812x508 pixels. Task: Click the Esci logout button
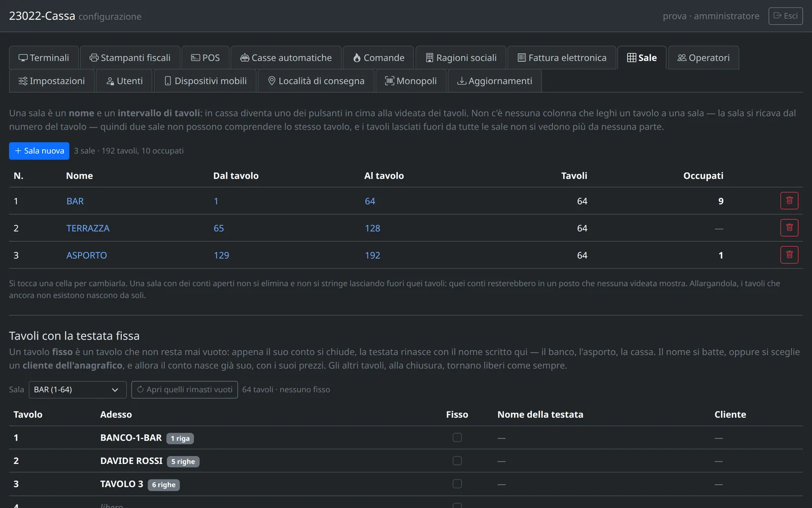pyautogui.click(x=786, y=16)
